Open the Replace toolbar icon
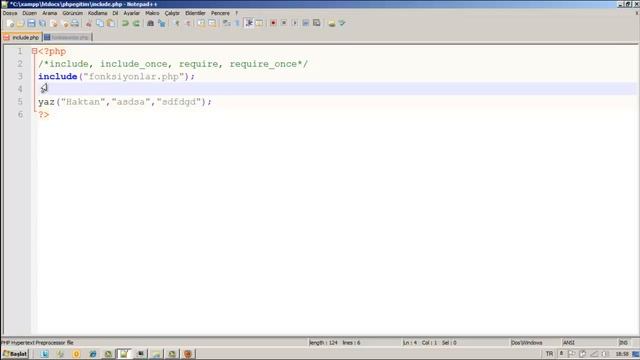The image size is (640, 360). (x=162, y=23)
